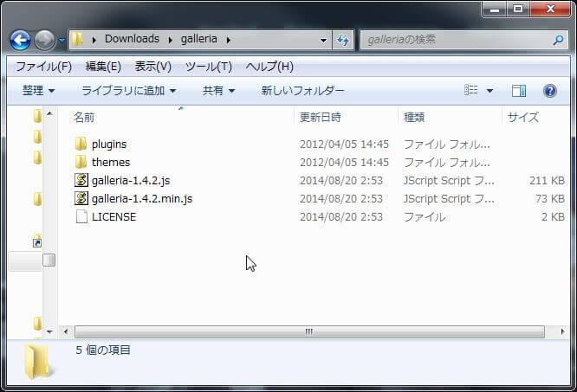
Task: Click 新しいフォルダー button
Action: pyautogui.click(x=302, y=91)
